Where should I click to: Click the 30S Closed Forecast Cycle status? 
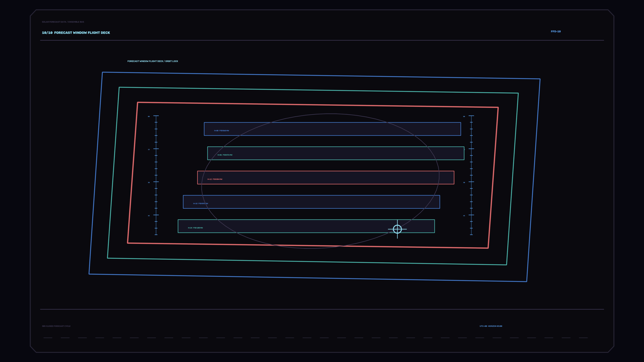pyautogui.click(x=56, y=326)
